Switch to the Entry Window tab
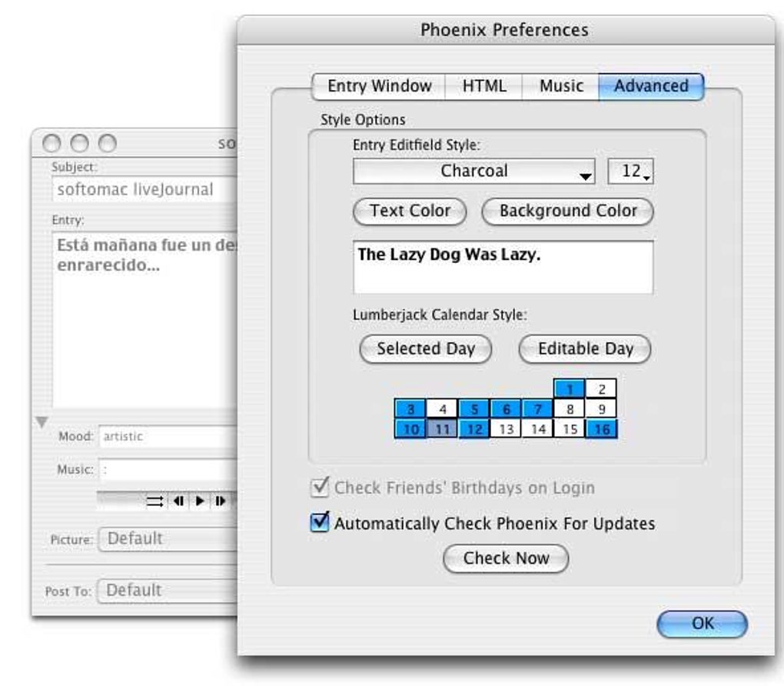 tap(379, 86)
